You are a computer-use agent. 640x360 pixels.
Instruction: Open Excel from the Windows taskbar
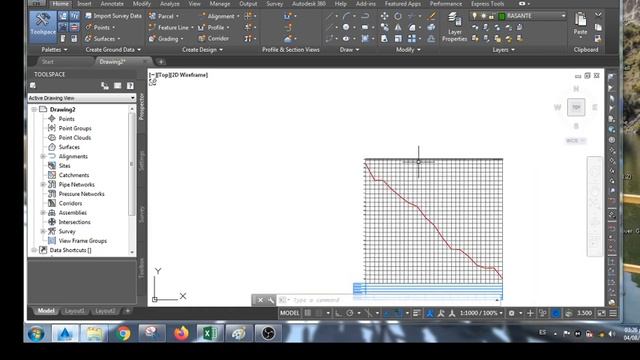coord(209,333)
